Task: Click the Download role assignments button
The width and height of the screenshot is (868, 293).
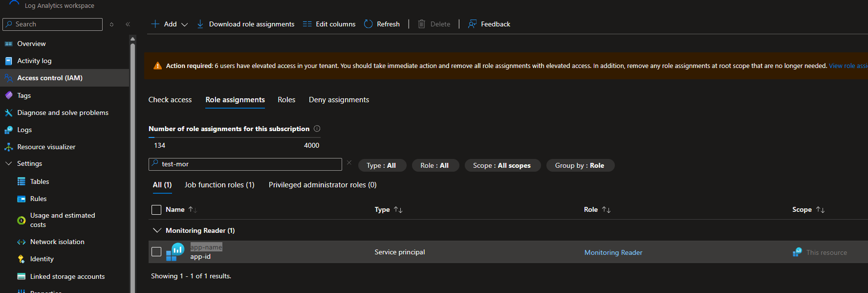Action: 245,24
